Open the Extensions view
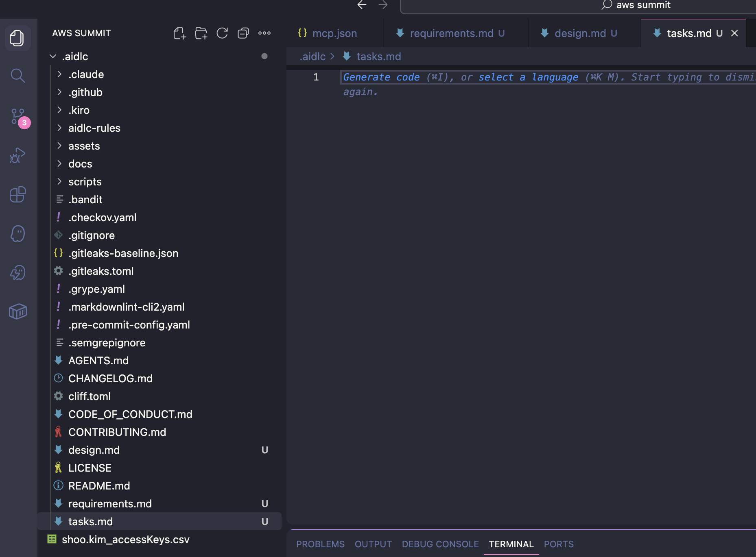 pyautogui.click(x=18, y=194)
